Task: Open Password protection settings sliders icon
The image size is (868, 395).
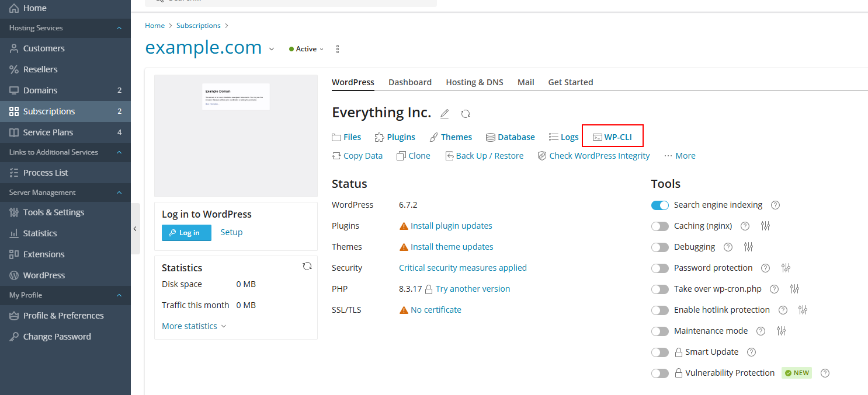Action: click(786, 268)
